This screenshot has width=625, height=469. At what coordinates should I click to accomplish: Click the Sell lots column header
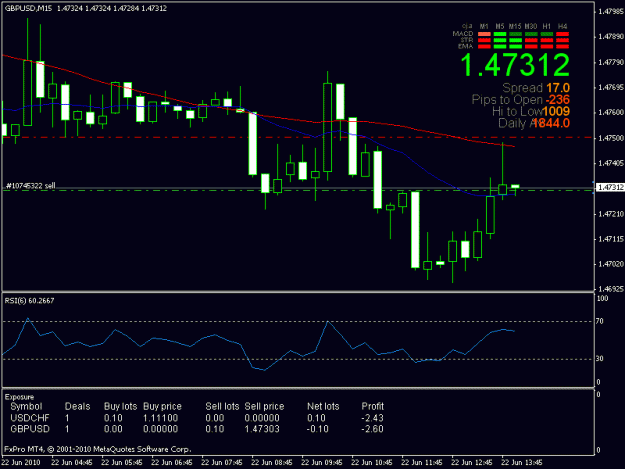coord(222,406)
